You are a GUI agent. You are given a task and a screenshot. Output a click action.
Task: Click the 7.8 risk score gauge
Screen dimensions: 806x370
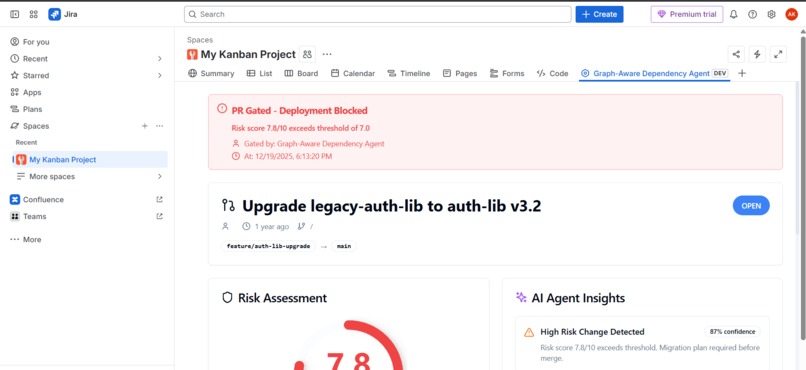(x=350, y=345)
